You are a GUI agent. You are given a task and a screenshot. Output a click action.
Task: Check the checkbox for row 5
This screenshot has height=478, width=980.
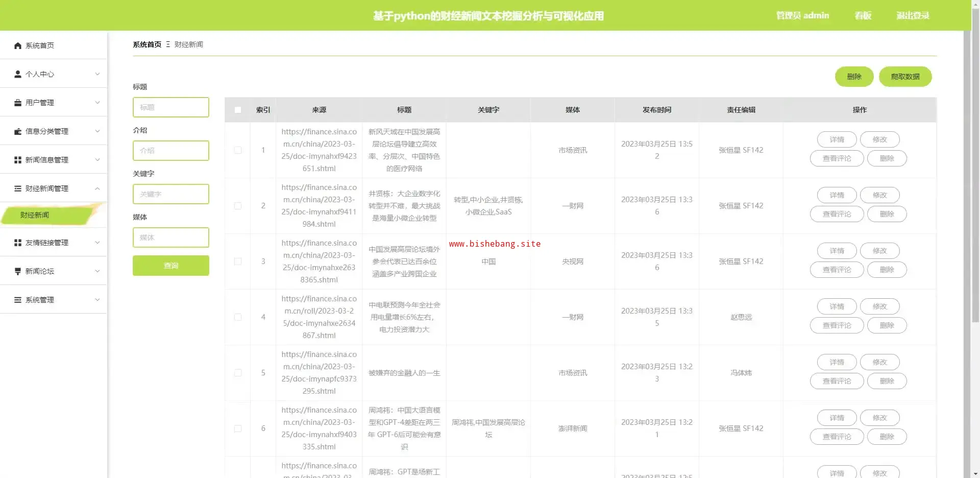click(238, 373)
